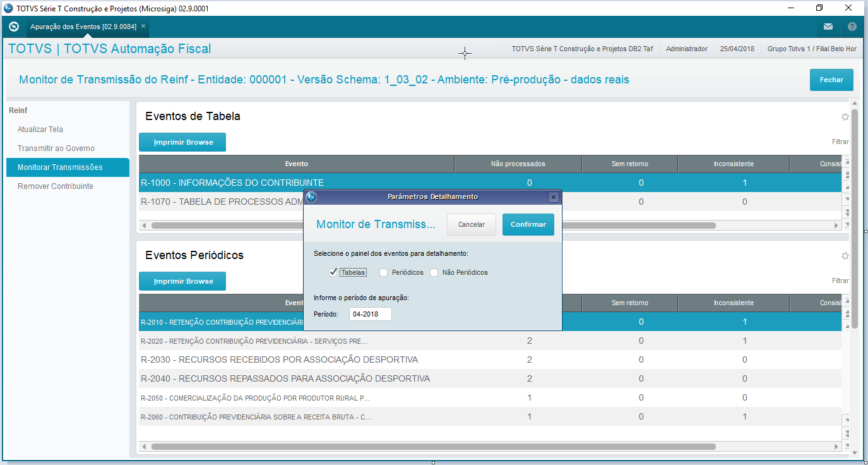Check the Tabelas checkbox

(333, 272)
